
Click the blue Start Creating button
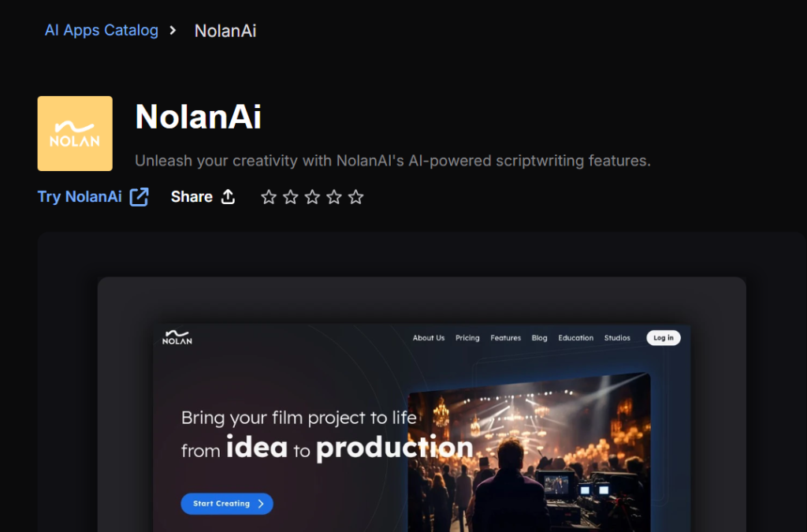coord(227,504)
